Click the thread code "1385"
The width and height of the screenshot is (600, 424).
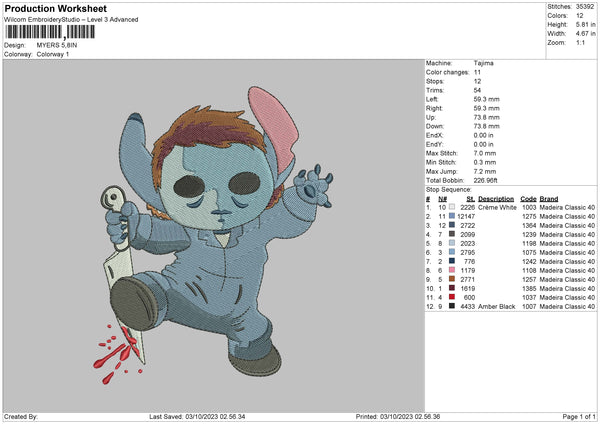[x=529, y=288]
